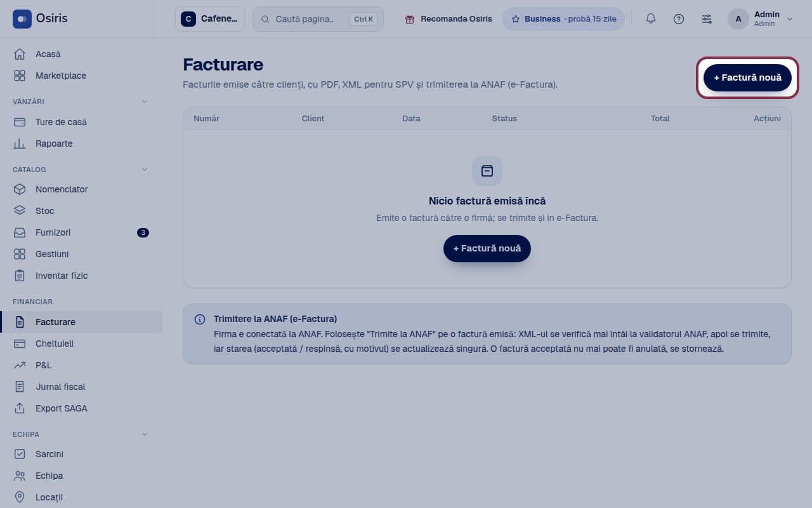Collapse the CATALOG section chevron

click(x=144, y=170)
